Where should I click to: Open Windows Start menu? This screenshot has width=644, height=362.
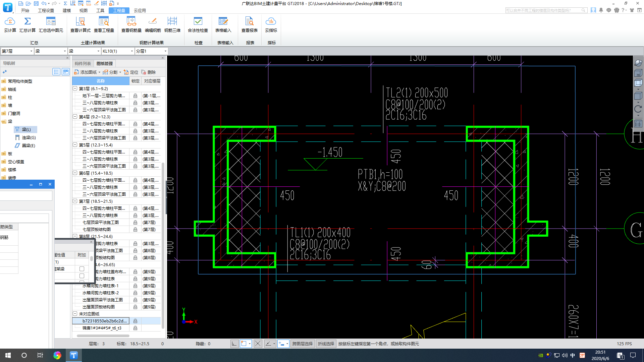point(8,355)
